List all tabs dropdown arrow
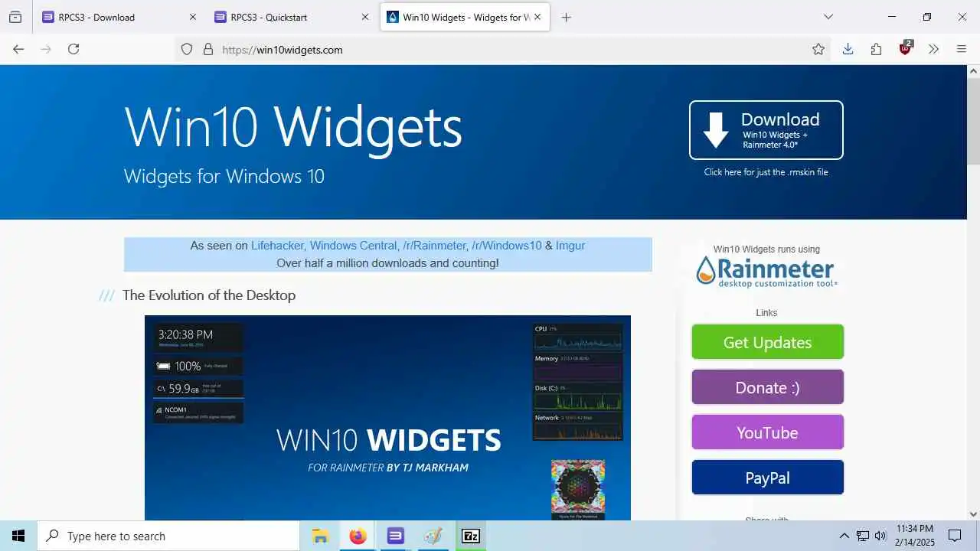Screen dimensions: 980x551 [828, 17]
